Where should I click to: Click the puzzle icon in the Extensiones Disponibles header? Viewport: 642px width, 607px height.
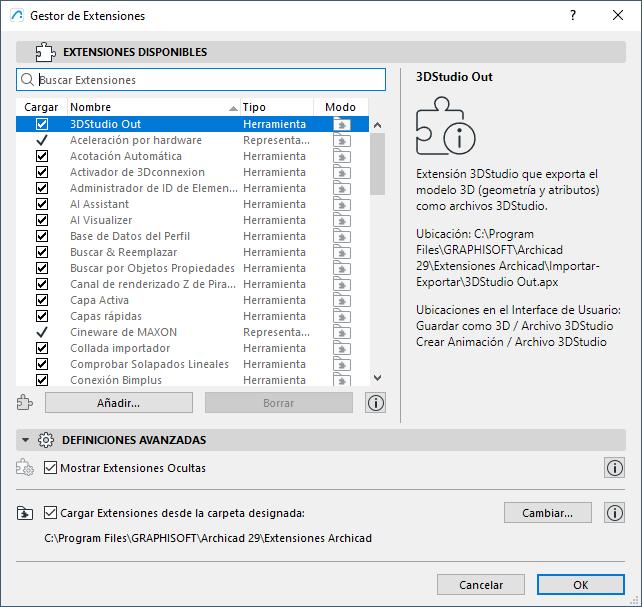click(x=45, y=52)
